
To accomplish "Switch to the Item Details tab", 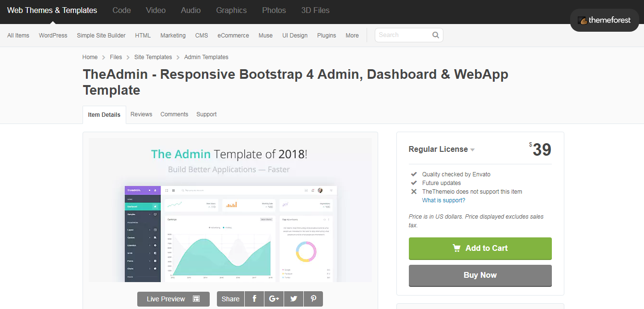I will point(104,115).
